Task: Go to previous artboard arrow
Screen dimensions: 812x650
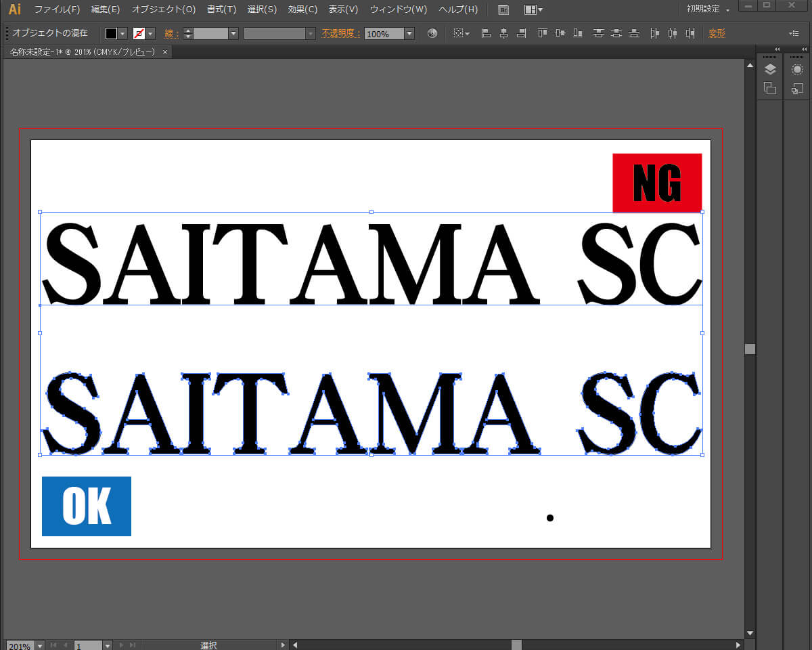Action: point(66,645)
